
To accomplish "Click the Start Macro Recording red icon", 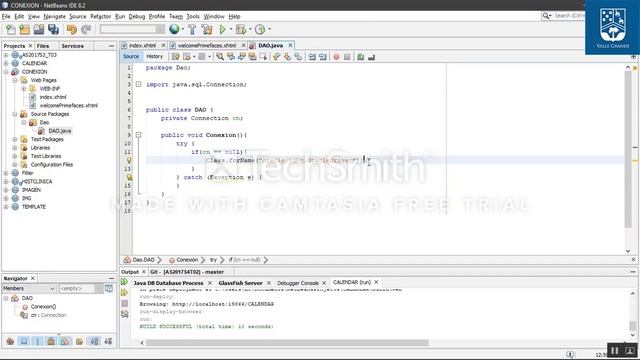I will pyautogui.click(x=336, y=57).
